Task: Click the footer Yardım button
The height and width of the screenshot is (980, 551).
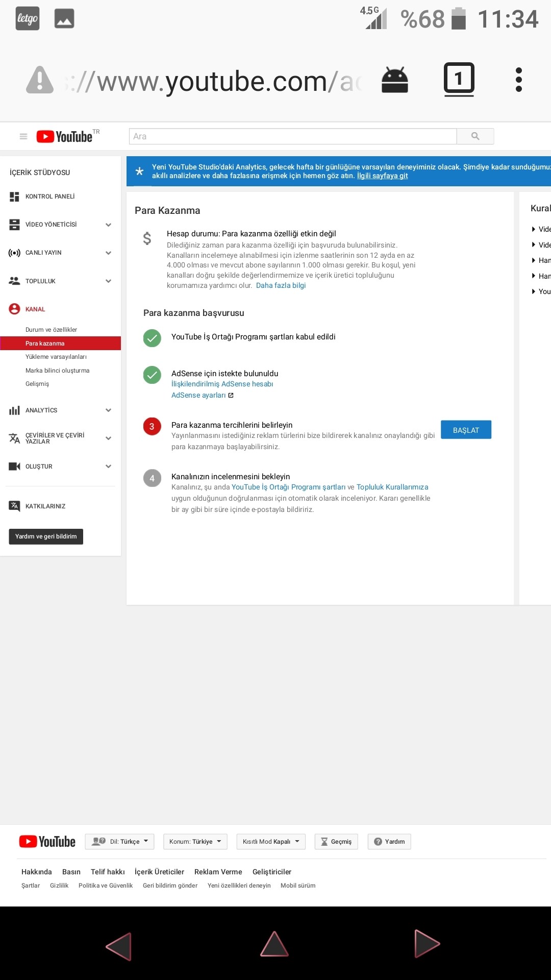Action: click(389, 842)
